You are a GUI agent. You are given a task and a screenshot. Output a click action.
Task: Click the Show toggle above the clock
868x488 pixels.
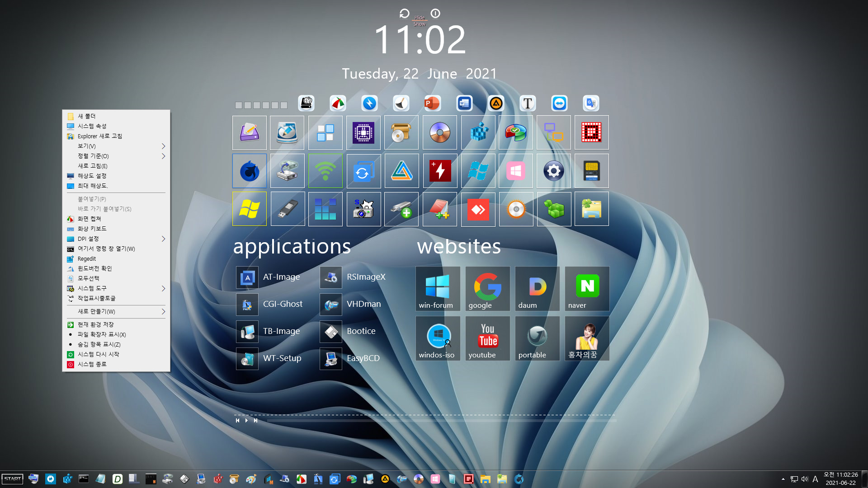[420, 24]
